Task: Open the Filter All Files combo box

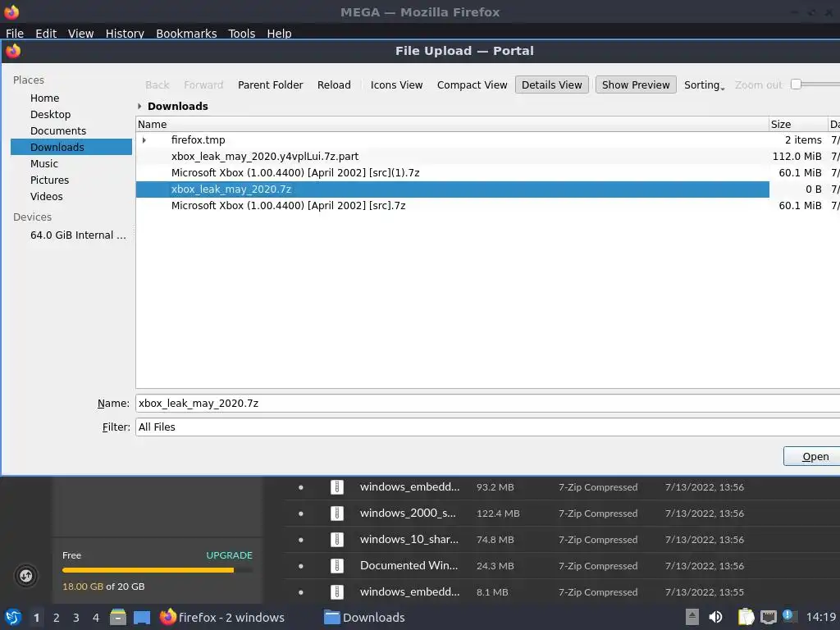Action: 487,427
